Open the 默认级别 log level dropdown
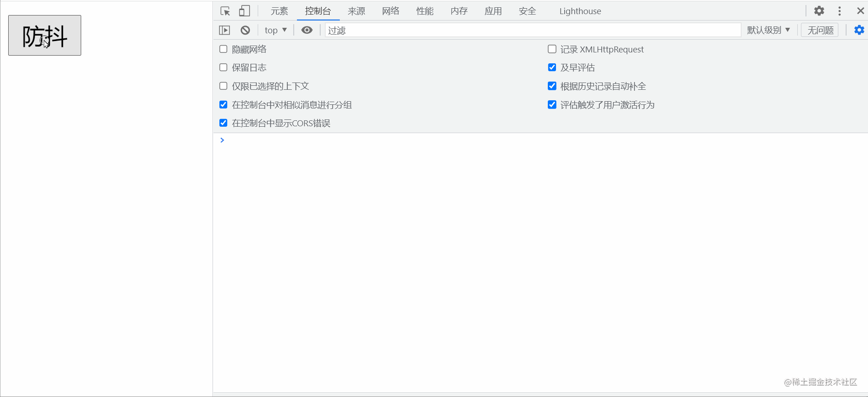 pos(768,30)
